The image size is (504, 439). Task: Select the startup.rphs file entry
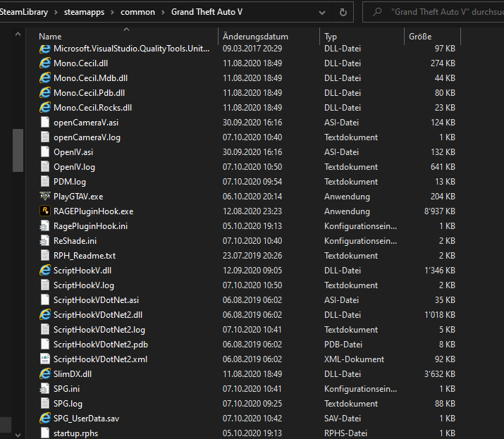coord(75,433)
